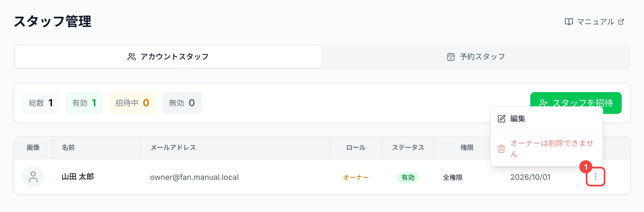Filter by 招待中 0 chip
Screen dimensions: 644x212
click(x=132, y=103)
